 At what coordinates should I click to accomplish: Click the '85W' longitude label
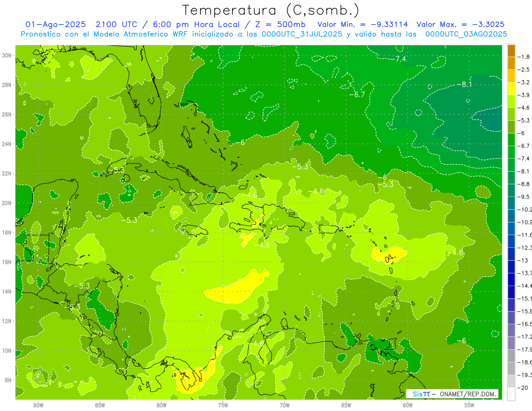pos(100,405)
